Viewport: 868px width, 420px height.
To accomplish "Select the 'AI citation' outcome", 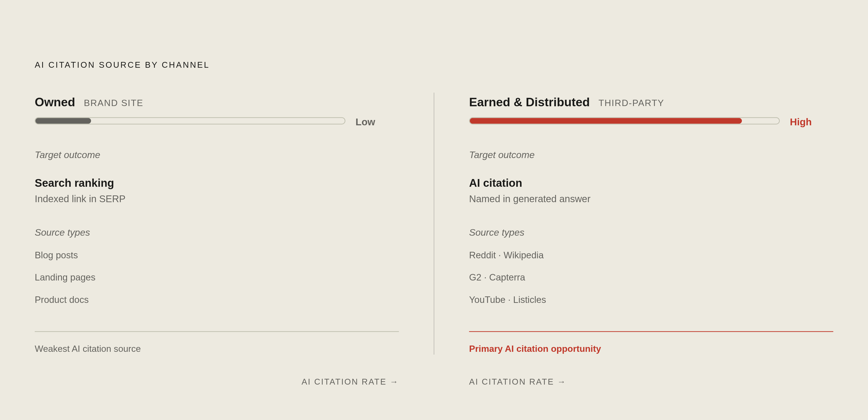I will tap(496, 183).
